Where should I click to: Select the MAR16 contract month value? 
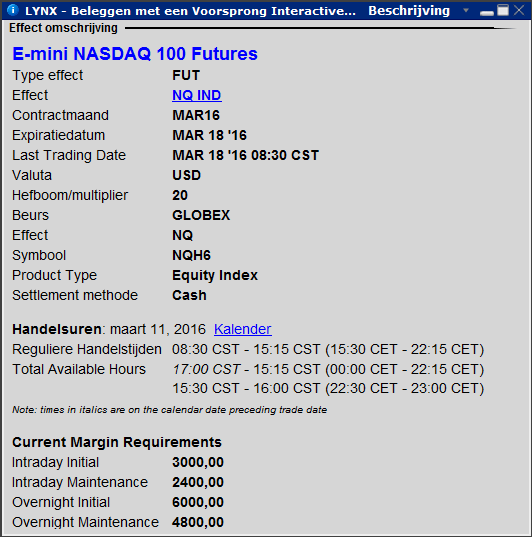[196, 115]
